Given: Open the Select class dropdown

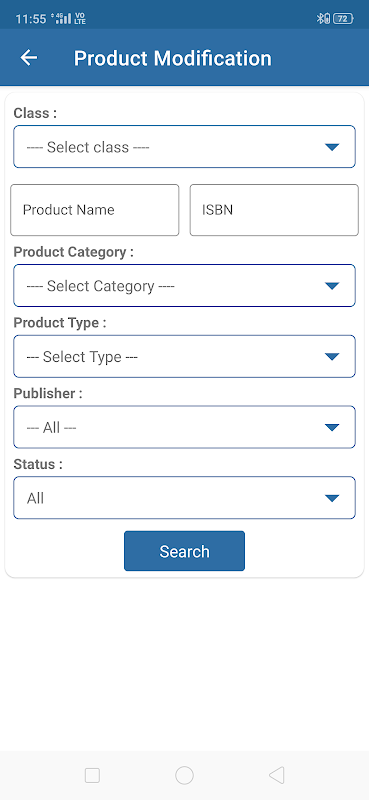Looking at the screenshot, I should click(184, 147).
